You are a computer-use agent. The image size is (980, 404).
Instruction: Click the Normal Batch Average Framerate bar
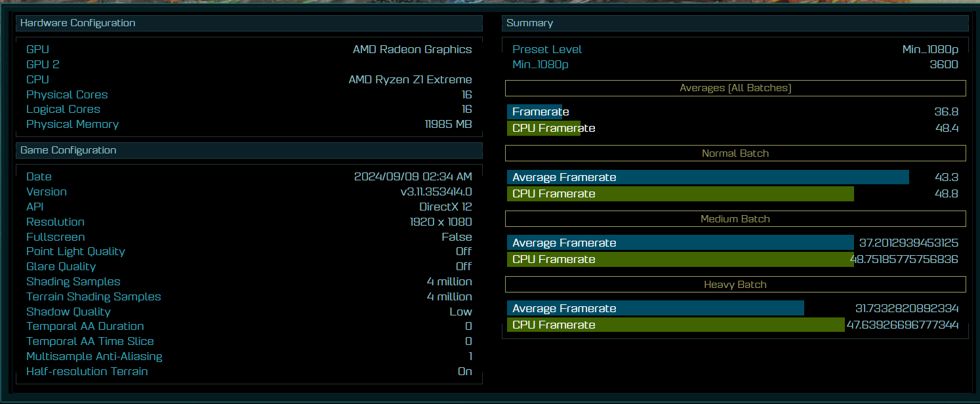pos(708,177)
